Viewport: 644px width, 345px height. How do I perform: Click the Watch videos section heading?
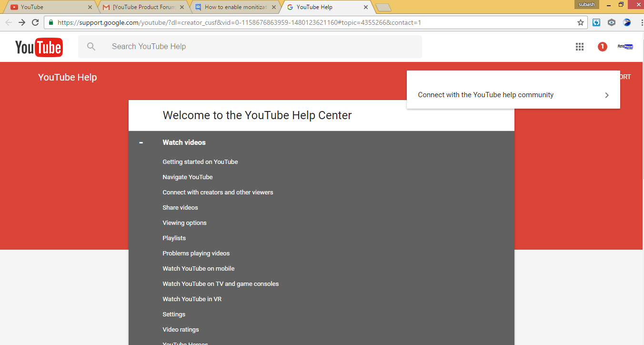pyautogui.click(x=184, y=142)
